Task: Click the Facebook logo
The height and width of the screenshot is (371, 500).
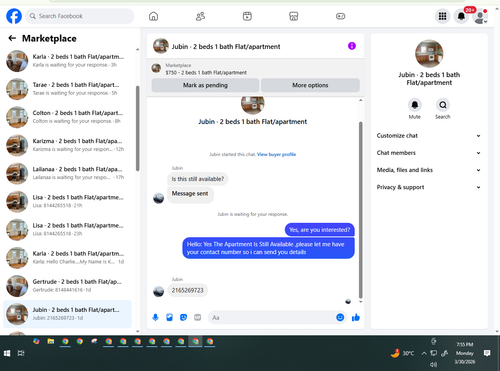Action: point(14,16)
